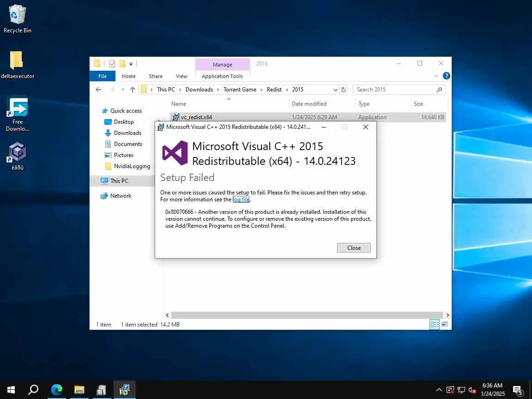Screen dimensions: 532x399
Task: Click Torrent Game in the breadcrumb
Action: 240,90
